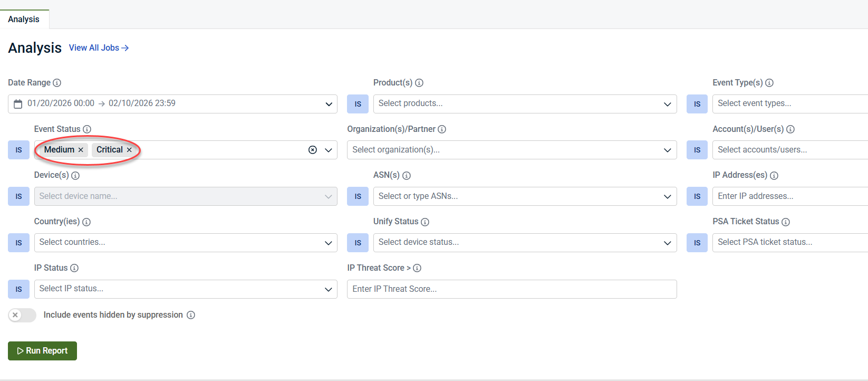Click the info icon beside Date Range
The width and height of the screenshot is (868, 381).
[57, 83]
